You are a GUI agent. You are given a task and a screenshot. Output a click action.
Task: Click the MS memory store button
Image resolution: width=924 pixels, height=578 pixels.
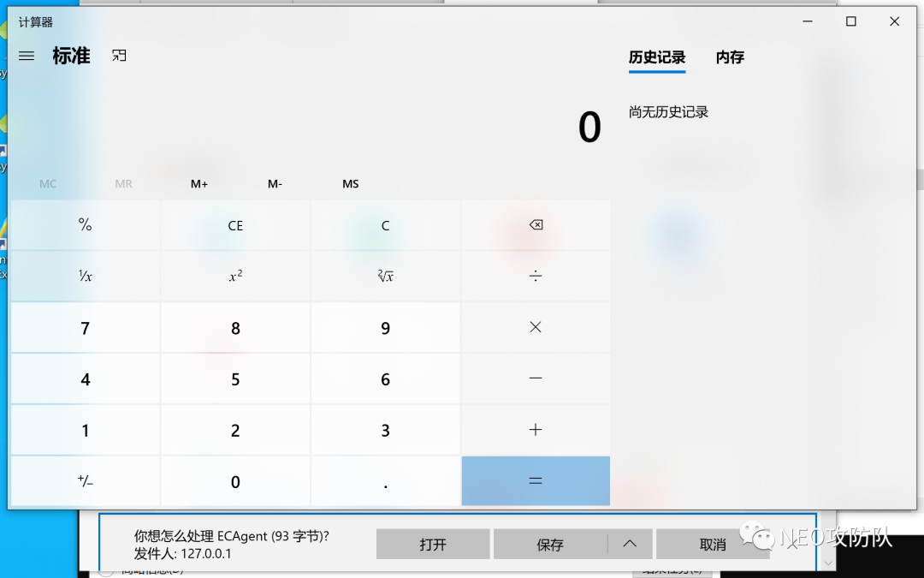[351, 184]
